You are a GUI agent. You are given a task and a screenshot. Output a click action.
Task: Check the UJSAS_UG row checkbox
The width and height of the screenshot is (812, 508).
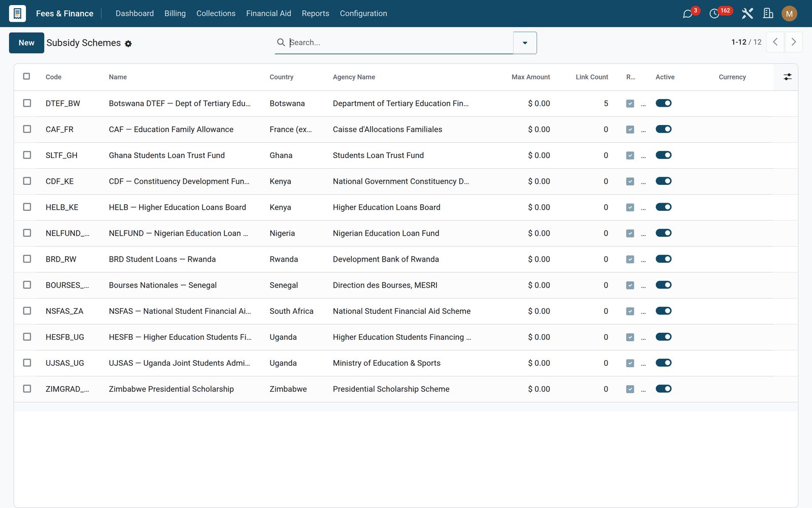[27, 363]
